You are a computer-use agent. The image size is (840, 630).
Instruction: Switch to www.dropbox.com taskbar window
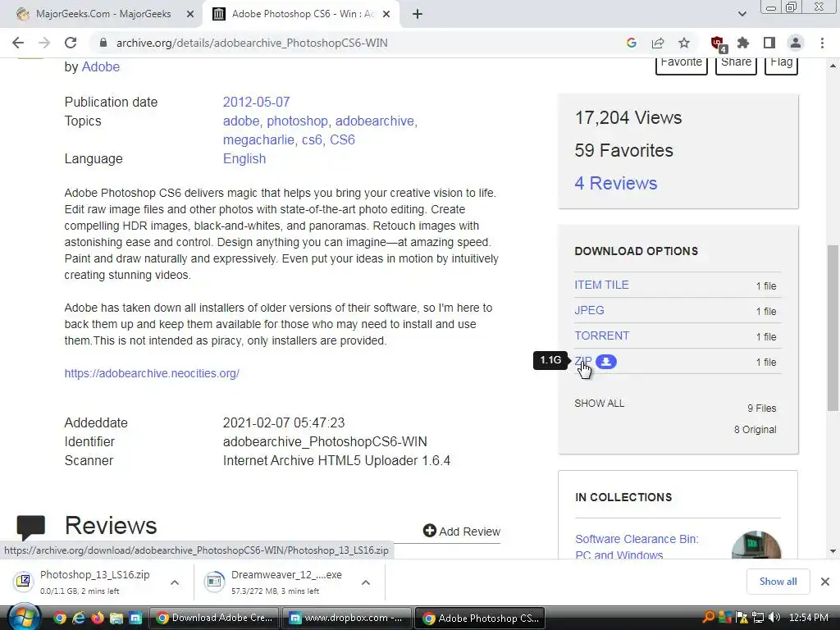point(347,618)
